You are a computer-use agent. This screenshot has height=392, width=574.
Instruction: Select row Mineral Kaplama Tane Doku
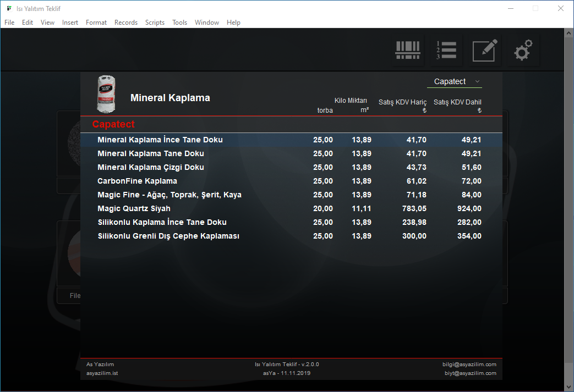coord(291,153)
